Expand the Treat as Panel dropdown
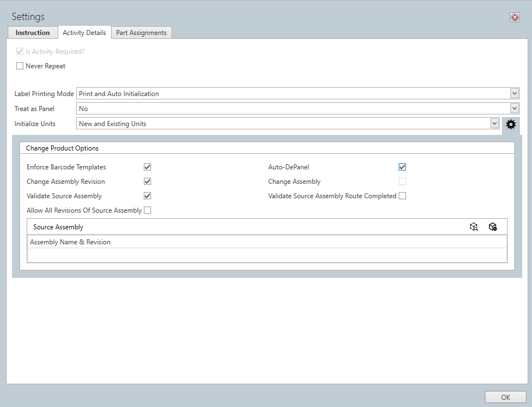Screen dimensions: 532x407 click(514, 108)
